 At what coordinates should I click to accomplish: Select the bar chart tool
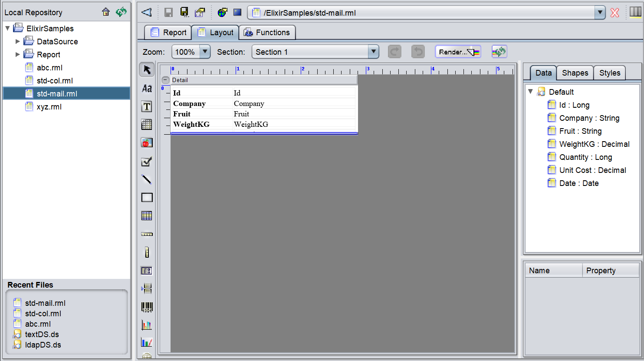coord(147,325)
